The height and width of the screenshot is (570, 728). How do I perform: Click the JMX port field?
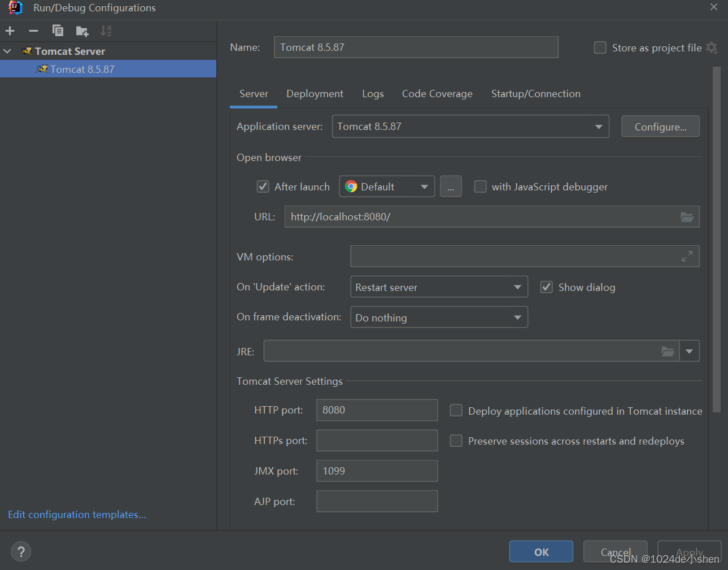(x=377, y=471)
